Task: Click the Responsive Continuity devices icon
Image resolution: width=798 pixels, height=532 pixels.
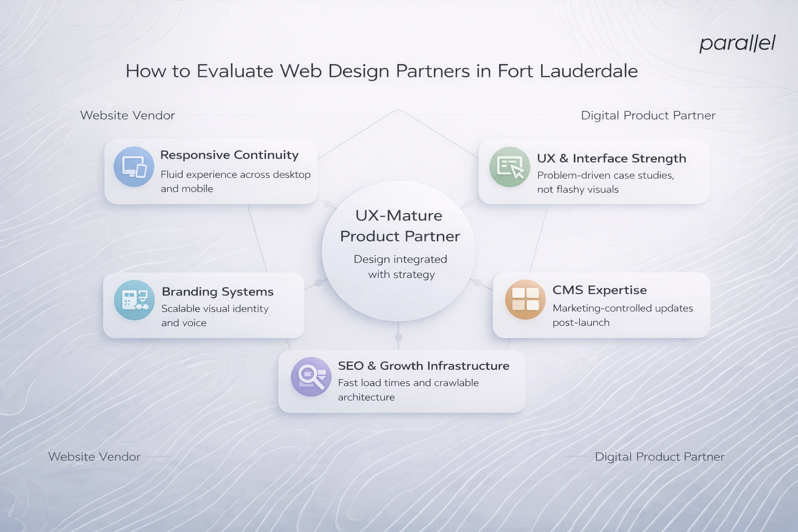Action: tap(134, 167)
